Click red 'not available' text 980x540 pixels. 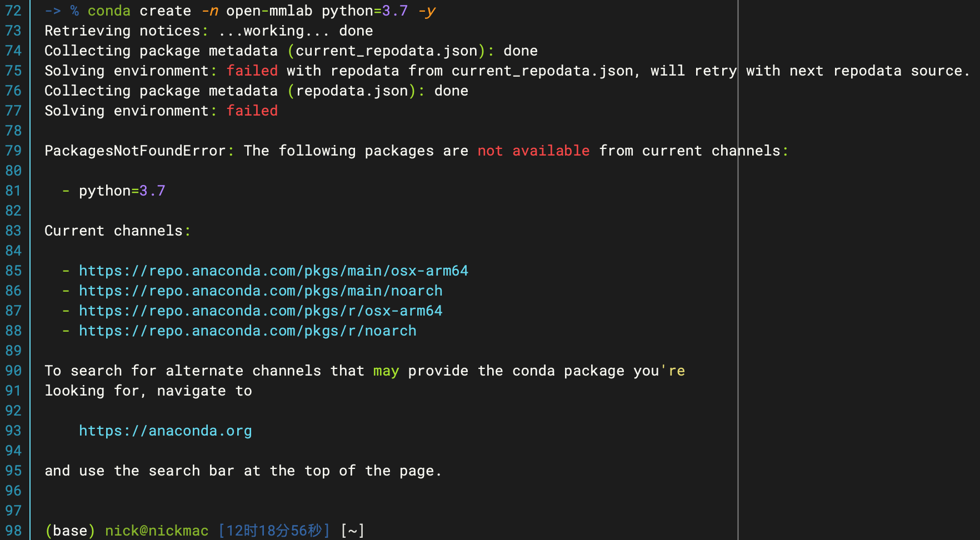point(533,151)
